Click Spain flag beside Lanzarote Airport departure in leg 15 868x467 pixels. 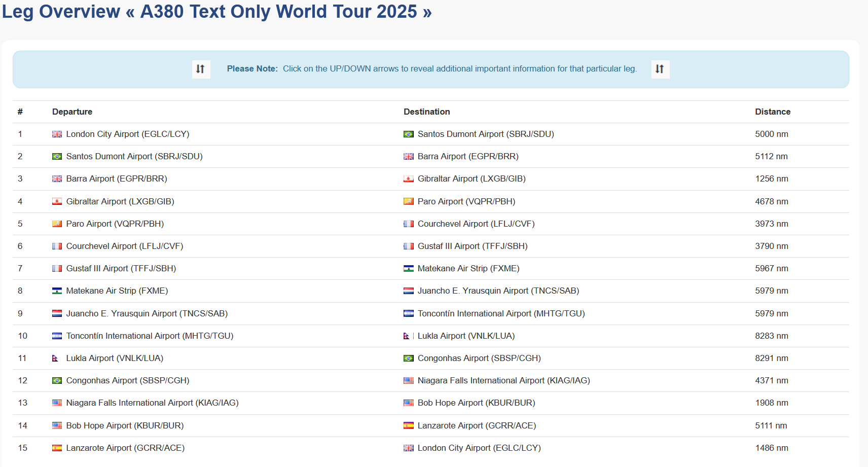(x=57, y=448)
